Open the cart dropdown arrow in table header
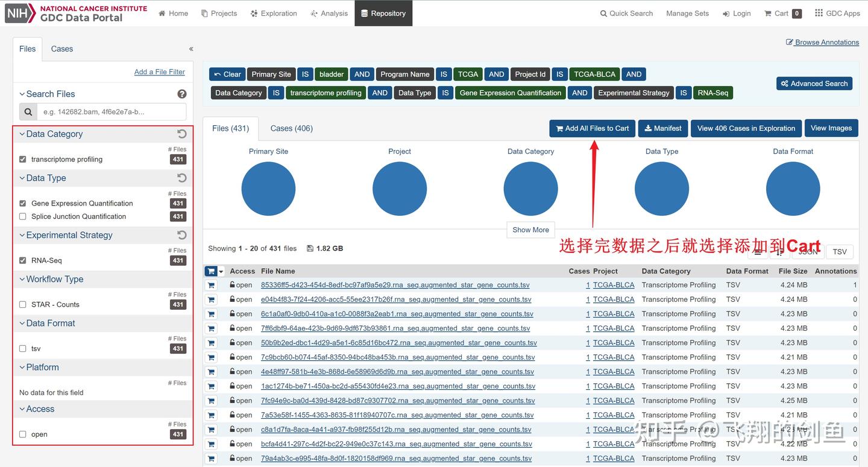868x467 pixels. tap(221, 272)
